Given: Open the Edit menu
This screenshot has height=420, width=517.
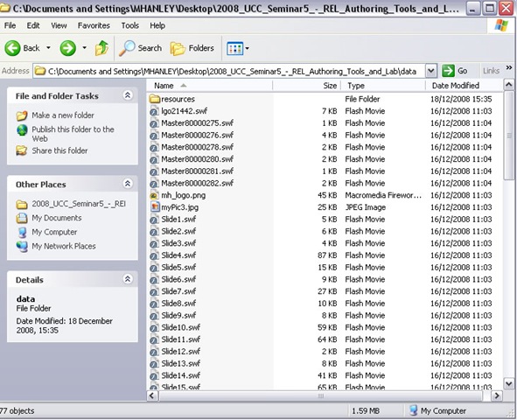Looking at the screenshot, I should (33, 25).
